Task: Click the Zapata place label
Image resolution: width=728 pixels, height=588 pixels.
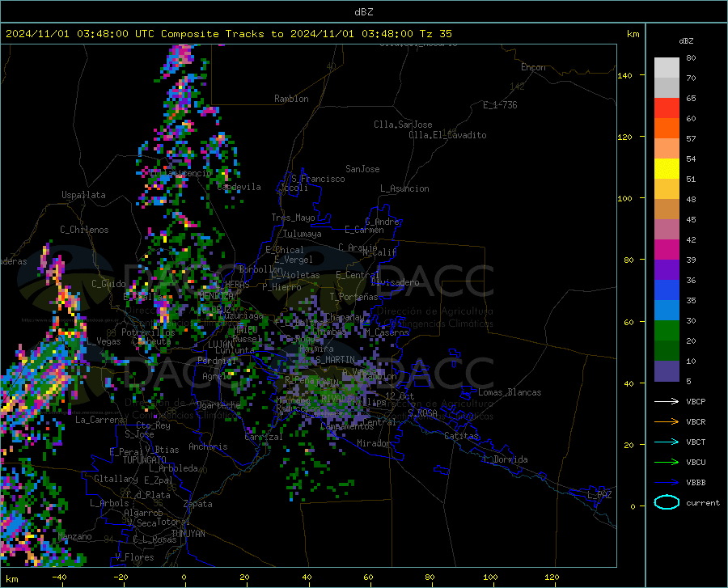Action: click(x=198, y=504)
